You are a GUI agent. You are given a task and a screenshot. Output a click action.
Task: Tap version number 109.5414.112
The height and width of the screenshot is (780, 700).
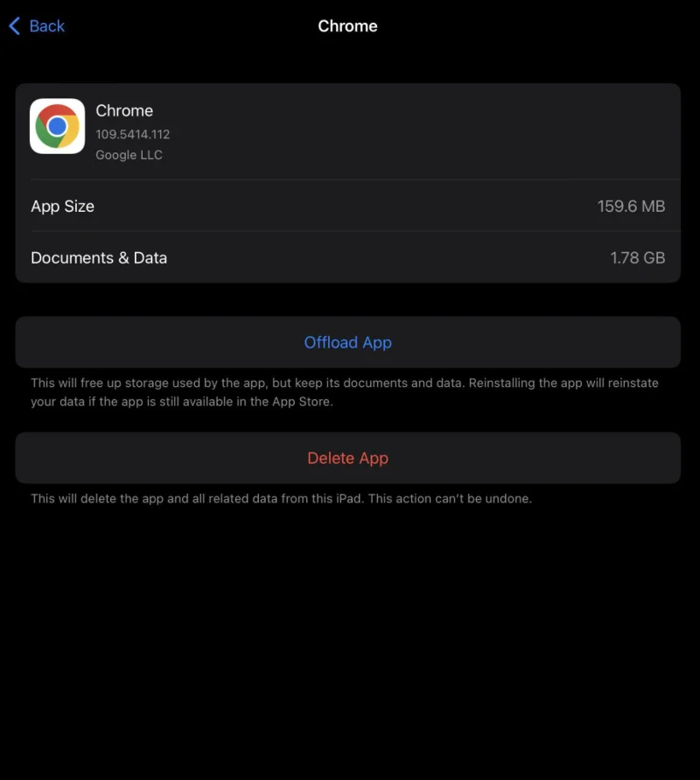(133, 134)
